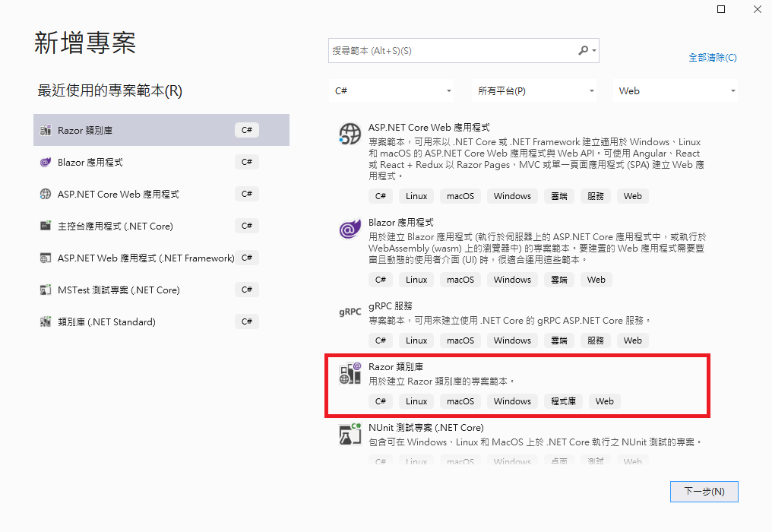The width and height of the screenshot is (772, 532).
Task: Click the Blazor 應用程式 icon in recent templates
Action: pos(46,162)
